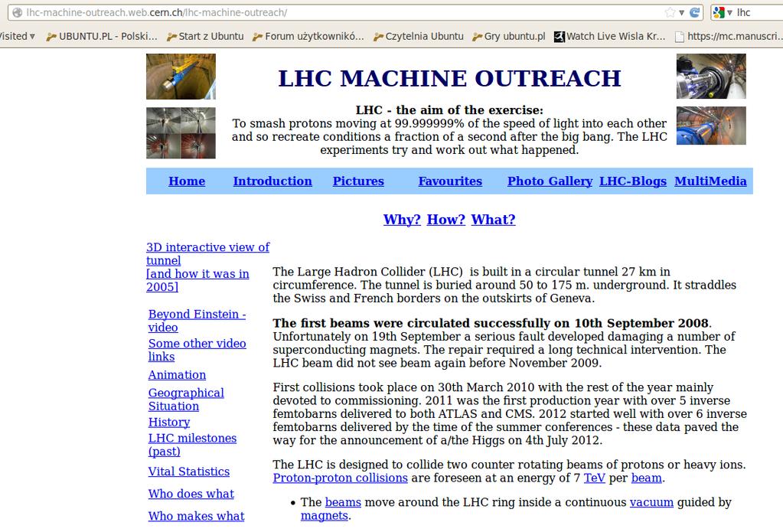Open the Geographical Situation link
Screen dimensions: 783x532
186,400
